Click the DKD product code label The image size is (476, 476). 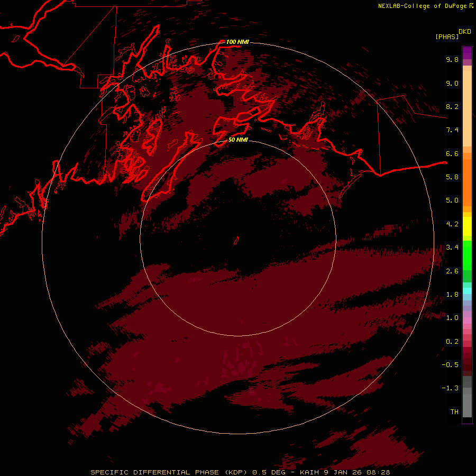point(465,32)
